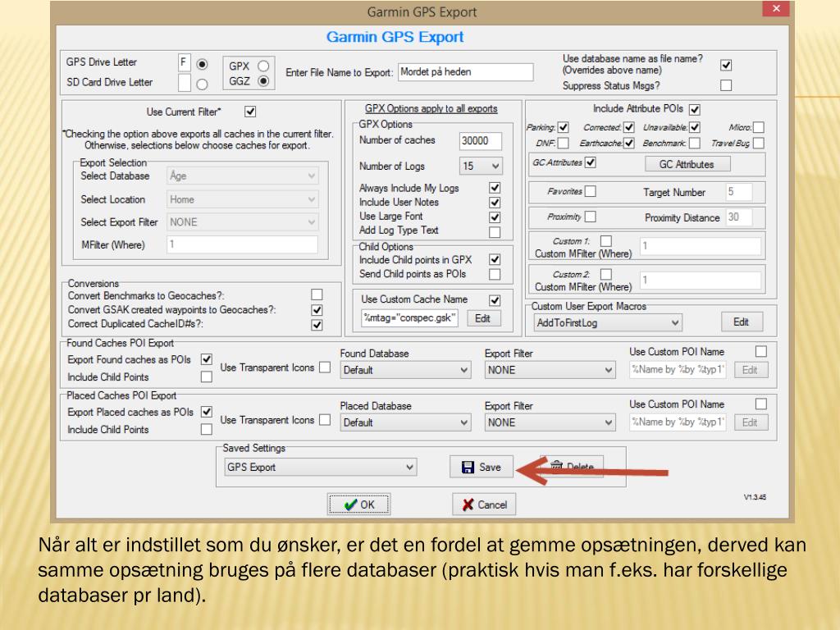This screenshot has height=630, width=840.
Task: Open the Found Database dropdown
Action: point(405,370)
